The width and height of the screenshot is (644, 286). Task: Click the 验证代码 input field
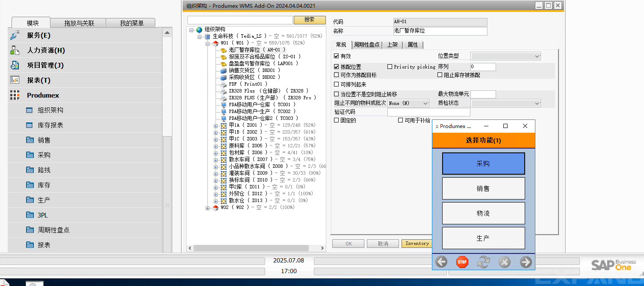428,112
